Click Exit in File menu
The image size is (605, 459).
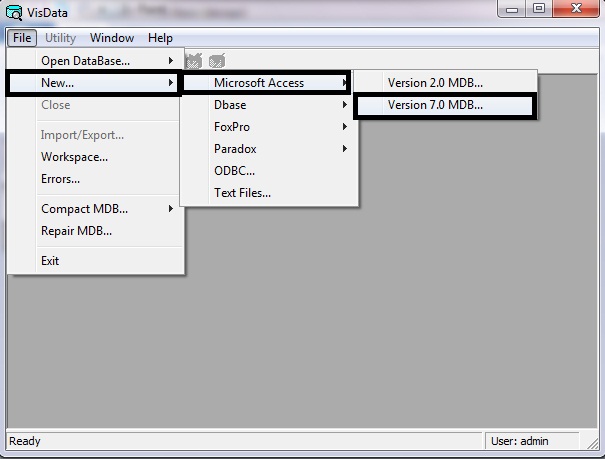pyautogui.click(x=95, y=261)
